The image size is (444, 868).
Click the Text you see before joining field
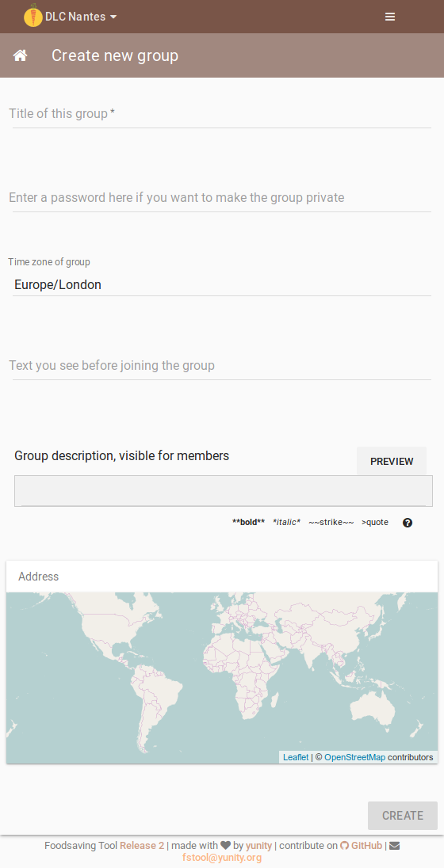[222, 366]
